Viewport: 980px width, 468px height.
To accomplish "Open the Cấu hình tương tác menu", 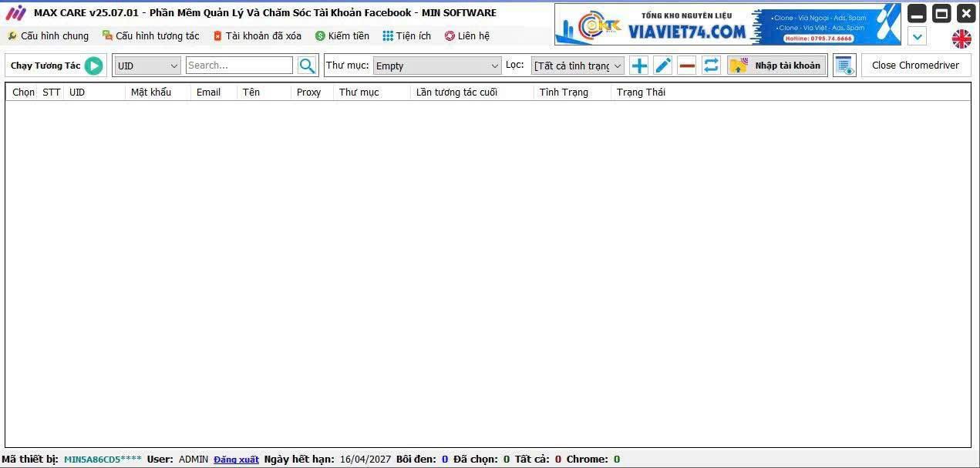I will click(x=151, y=35).
